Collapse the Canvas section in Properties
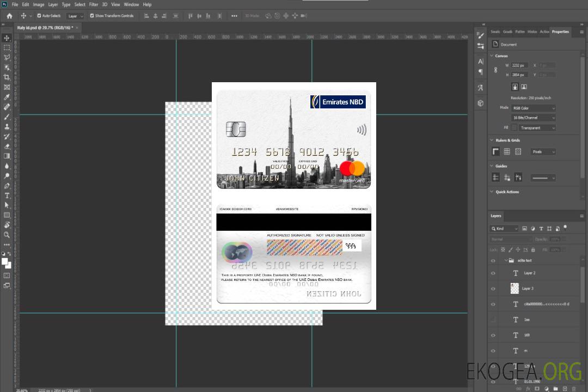Screen dimensions: 588x392 (x=492, y=56)
